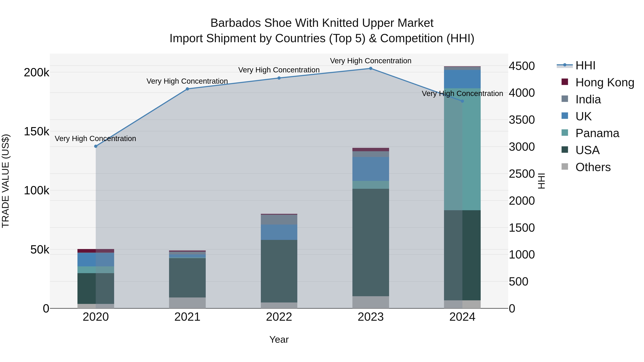Click the 150k trade value tick label
The width and height of the screenshot is (644, 362).
click(x=36, y=132)
